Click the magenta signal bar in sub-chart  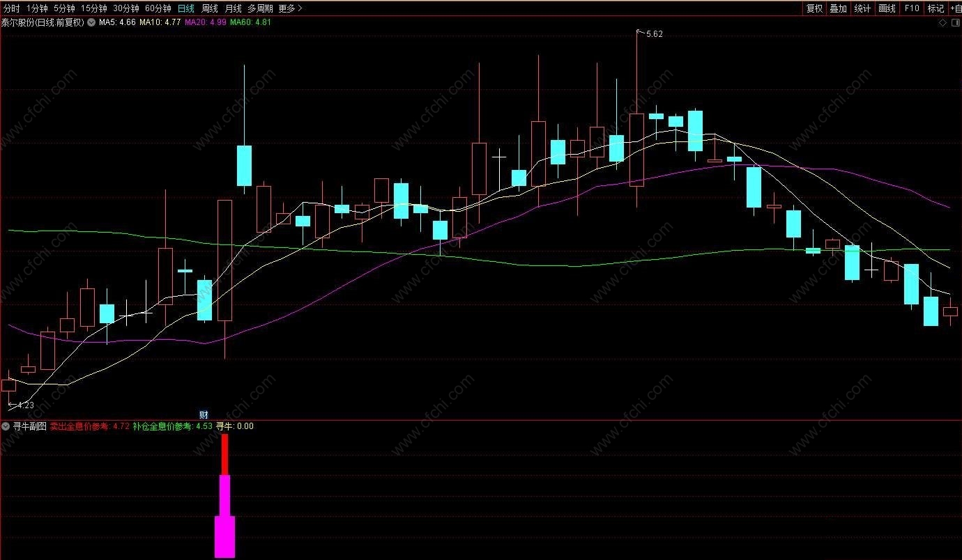[224, 517]
